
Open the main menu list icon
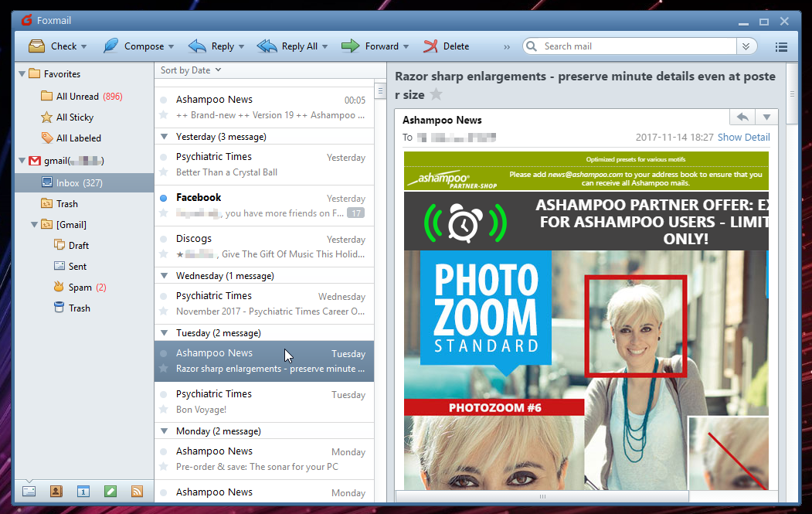[x=781, y=47]
